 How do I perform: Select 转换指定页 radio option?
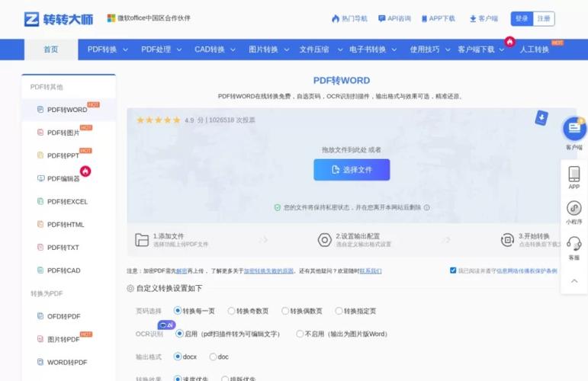click(x=339, y=311)
